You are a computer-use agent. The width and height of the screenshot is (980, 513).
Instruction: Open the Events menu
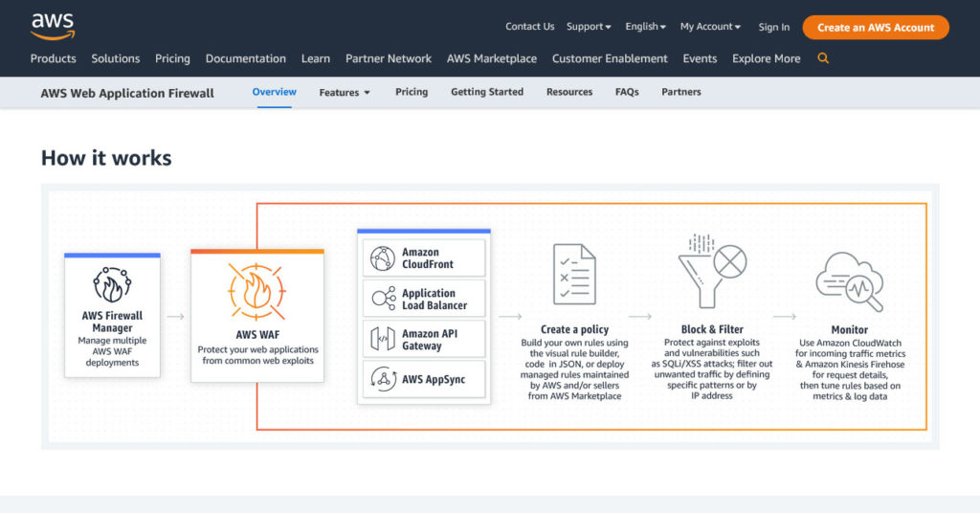coord(700,58)
